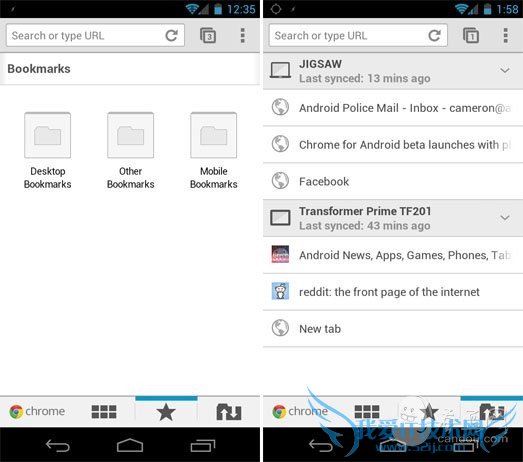Collapse Transformer Prime TF201 section

click(x=505, y=218)
